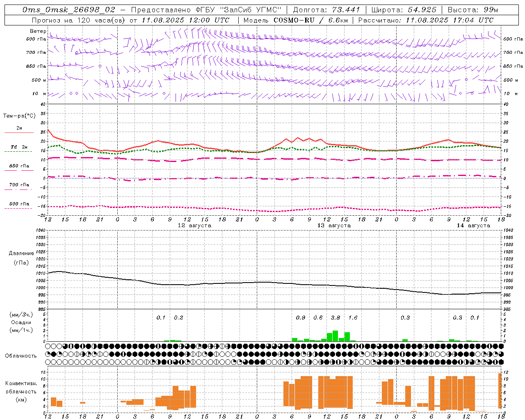Click the 13 августа date label
Screen dimensions: 525x420
tap(334, 226)
